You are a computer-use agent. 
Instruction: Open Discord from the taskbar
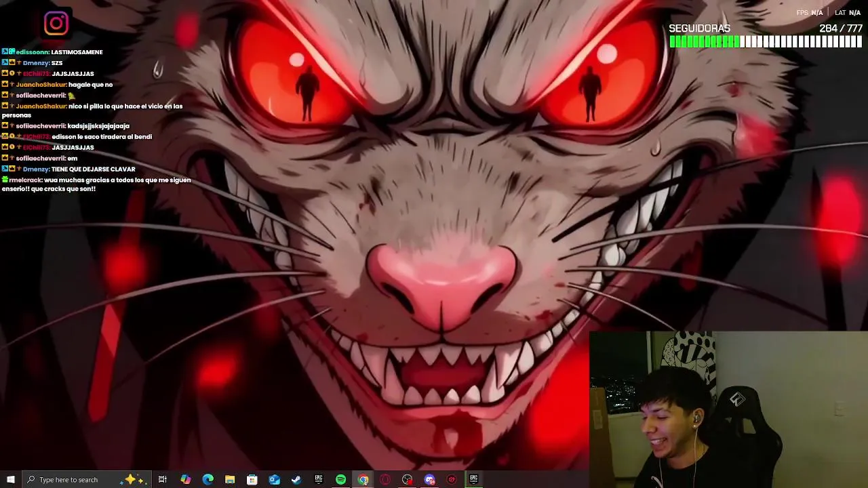click(429, 479)
